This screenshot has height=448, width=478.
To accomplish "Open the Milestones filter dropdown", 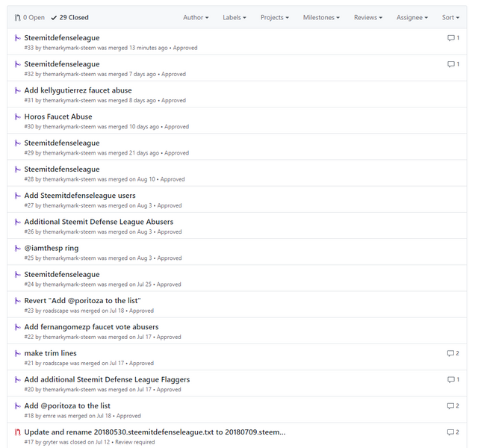I will [x=321, y=17].
